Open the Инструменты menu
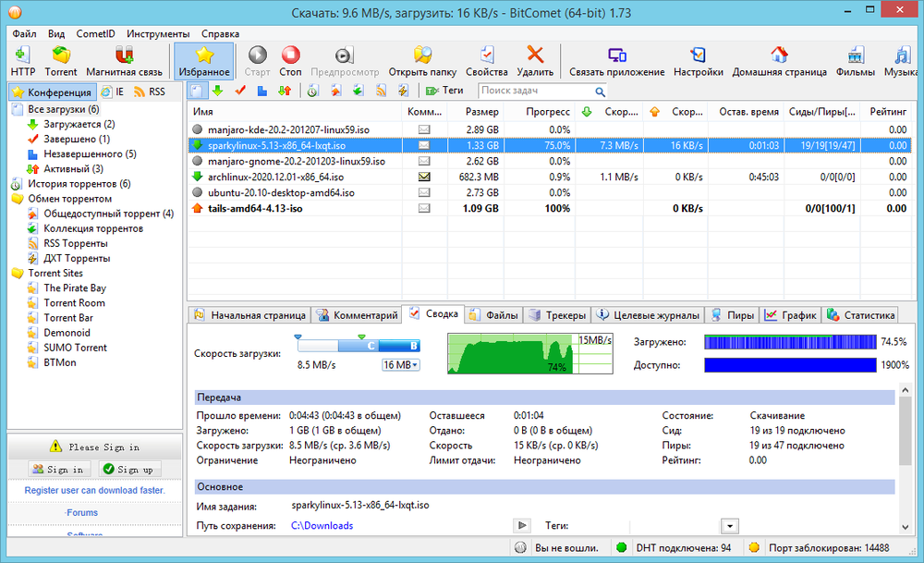Viewport: 924px width, 563px height. tap(158, 33)
